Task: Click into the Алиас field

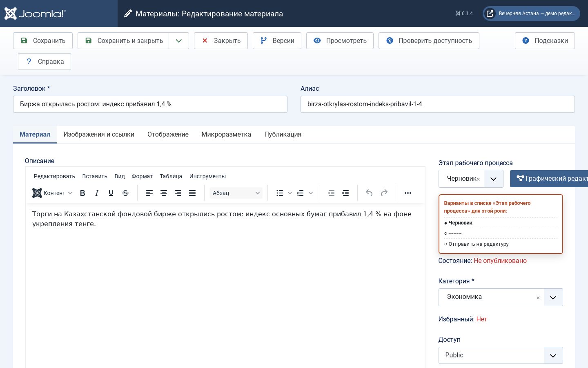Action: tap(438, 104)
